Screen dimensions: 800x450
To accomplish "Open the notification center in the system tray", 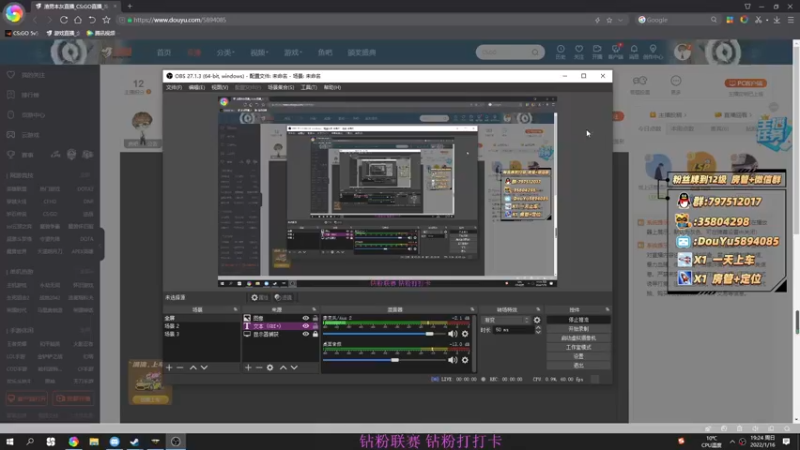I will tap(787, 441).
